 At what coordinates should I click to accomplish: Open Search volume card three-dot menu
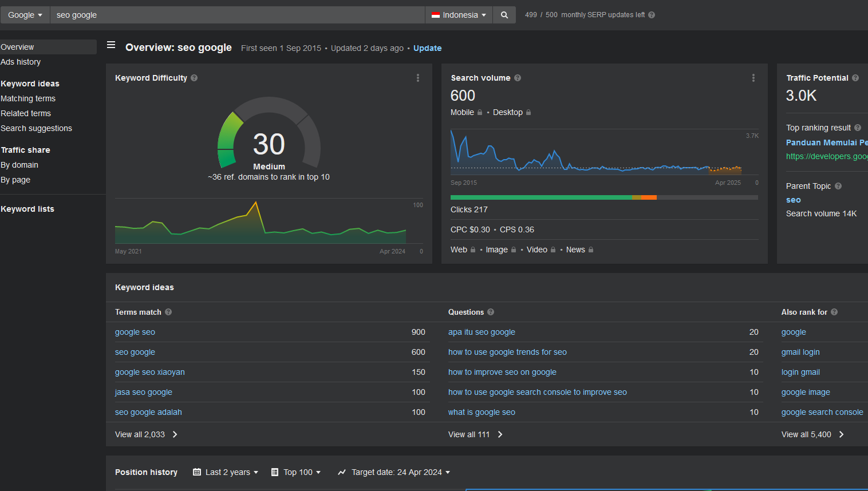click(753, 78)
